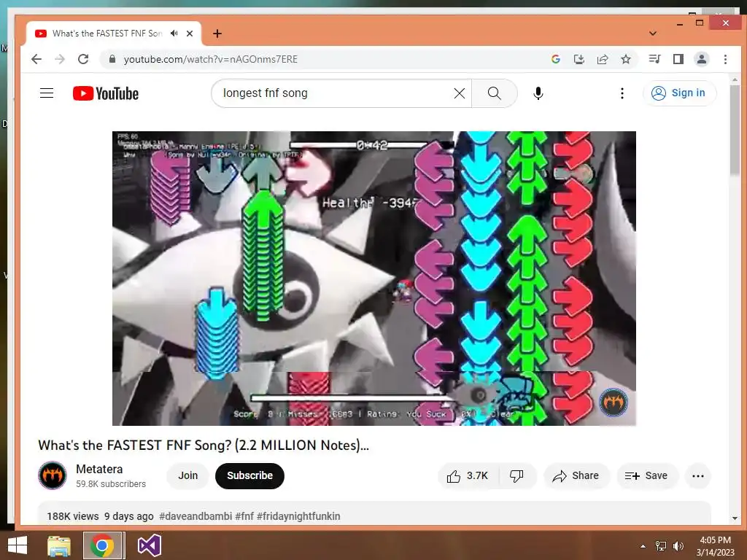
Task: Click the 59.8K subscribers text
Action: pyautogui.click(x=111, y=484)
